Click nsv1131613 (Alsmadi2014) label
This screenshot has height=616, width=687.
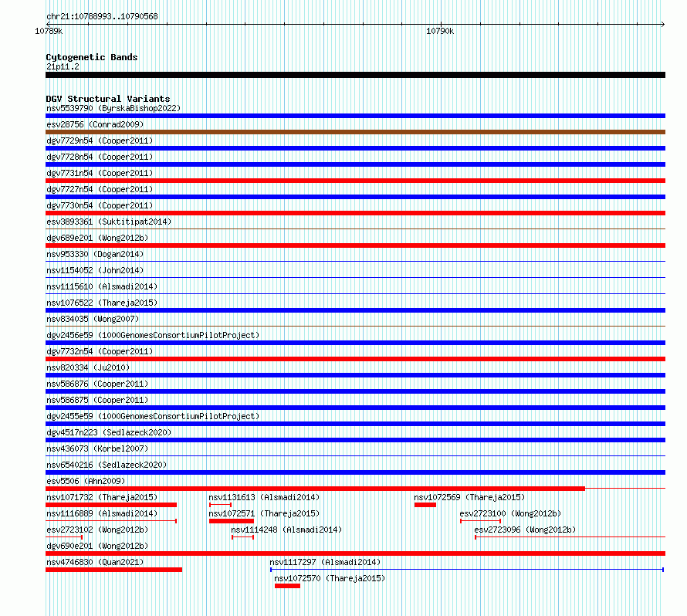pyautogui.click(x=264, y=497)
